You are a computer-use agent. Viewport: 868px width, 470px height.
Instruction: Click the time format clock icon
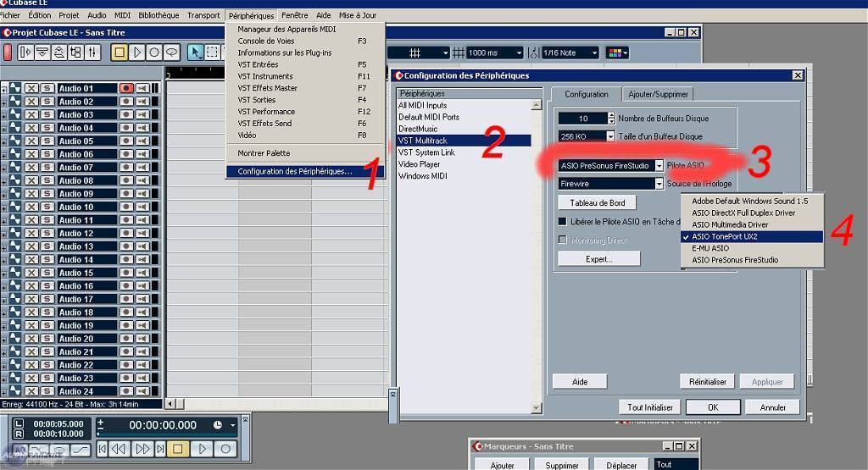218,424
